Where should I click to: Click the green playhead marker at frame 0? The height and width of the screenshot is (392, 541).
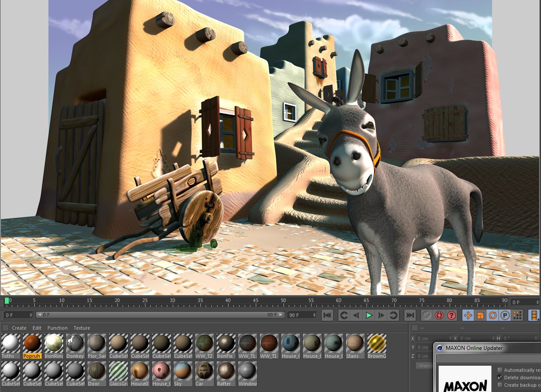pyautogui.click(x=7, y=301)
